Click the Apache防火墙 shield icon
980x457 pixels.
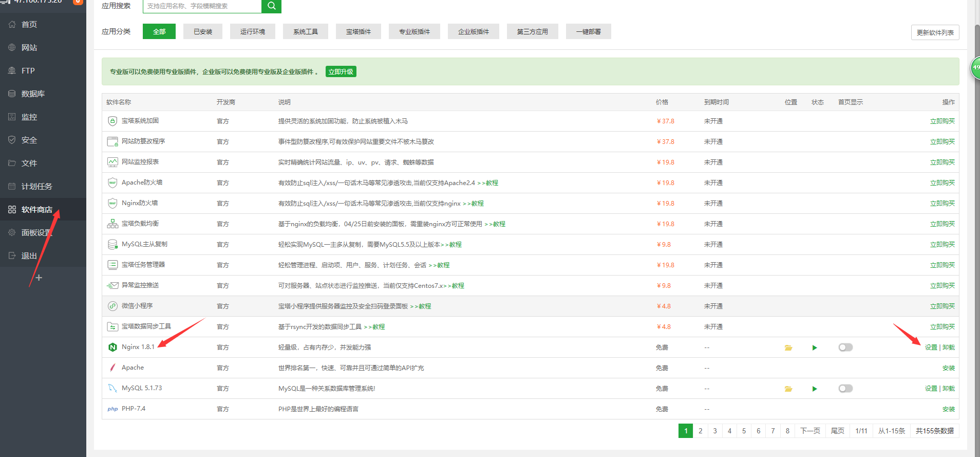point(112,182)
